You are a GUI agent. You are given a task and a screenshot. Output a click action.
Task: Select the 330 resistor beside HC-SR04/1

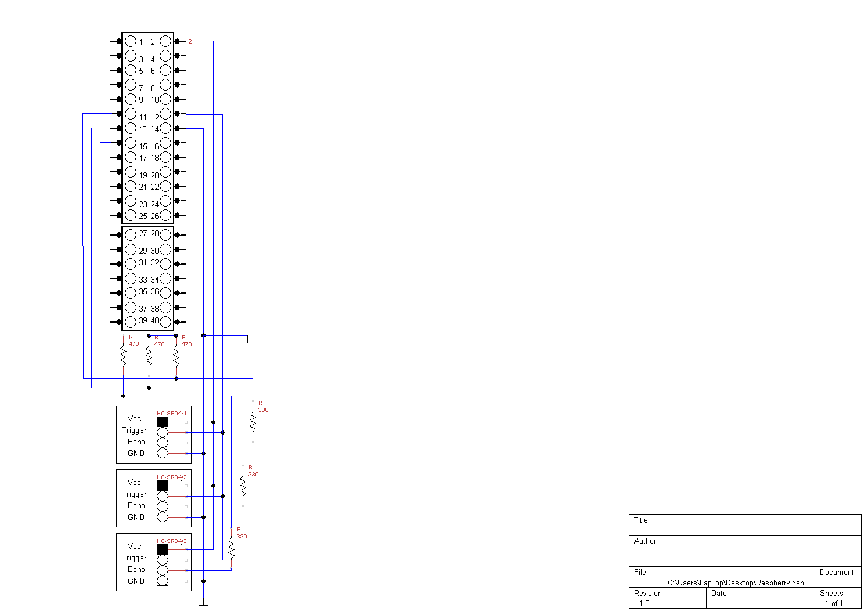253,421
